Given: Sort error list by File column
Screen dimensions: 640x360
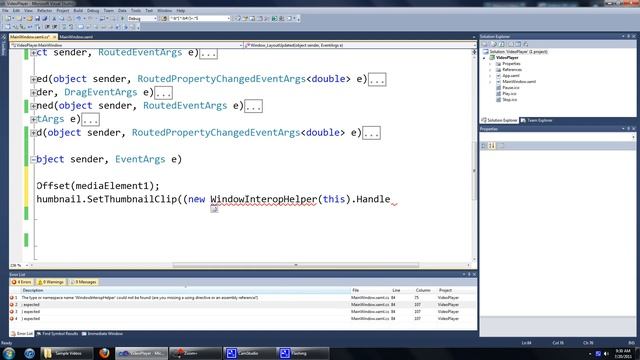Looking at the screenshot, I should click(371, 290).
